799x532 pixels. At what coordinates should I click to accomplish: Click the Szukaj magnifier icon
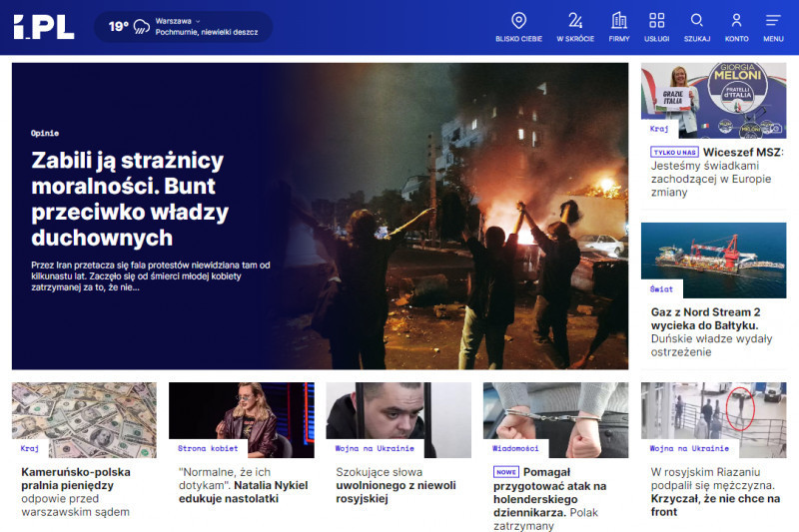pyautogui.click(x=697, y=21)
